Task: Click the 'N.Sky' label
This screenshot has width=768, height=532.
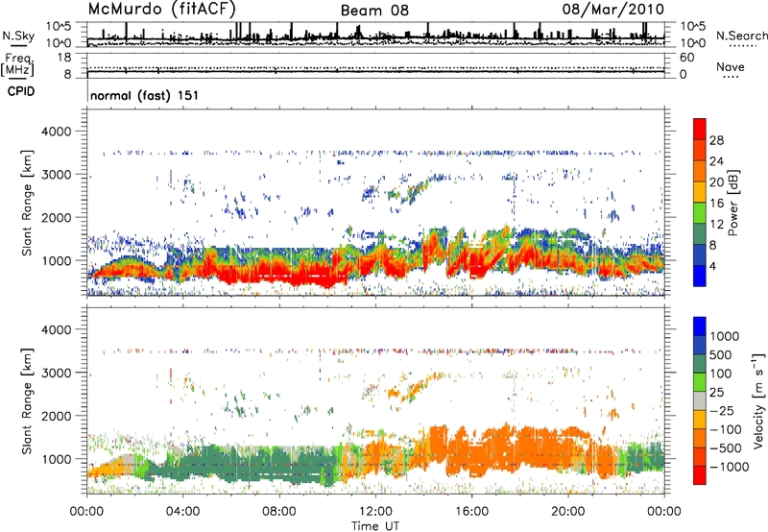Action: pyautogui.click(x=18, y=36)
